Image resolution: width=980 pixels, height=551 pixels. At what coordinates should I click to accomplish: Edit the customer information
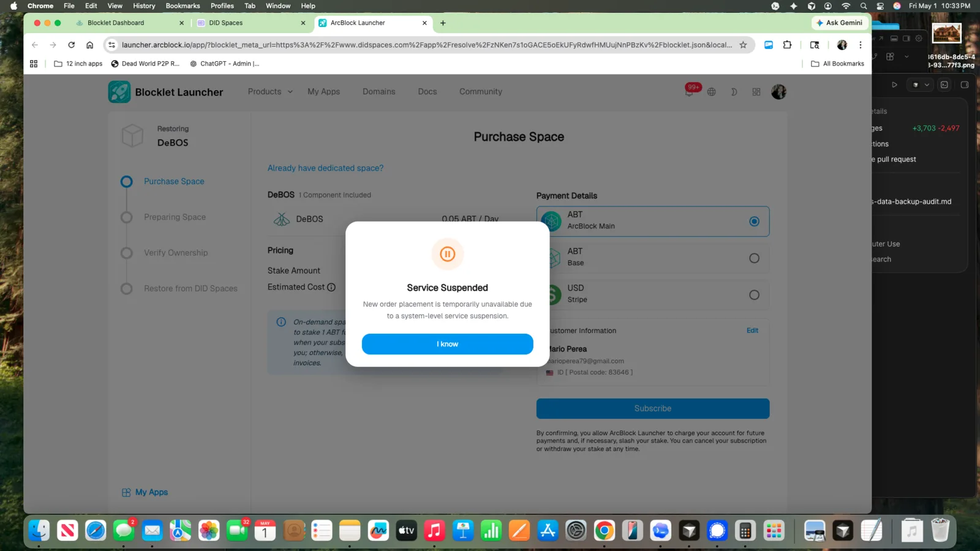click(x=752, y=331)
